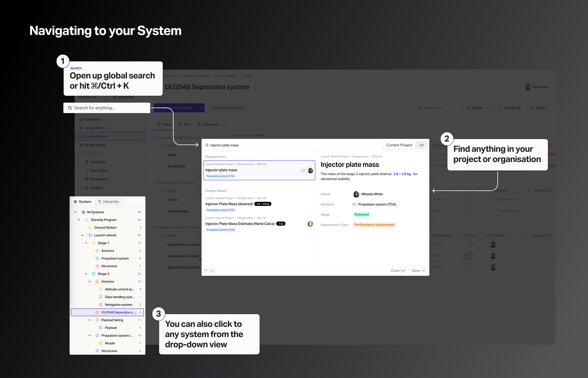Click the info icon beside DU2048 Separation system title

pyautogui.click(x=256, y=87)
